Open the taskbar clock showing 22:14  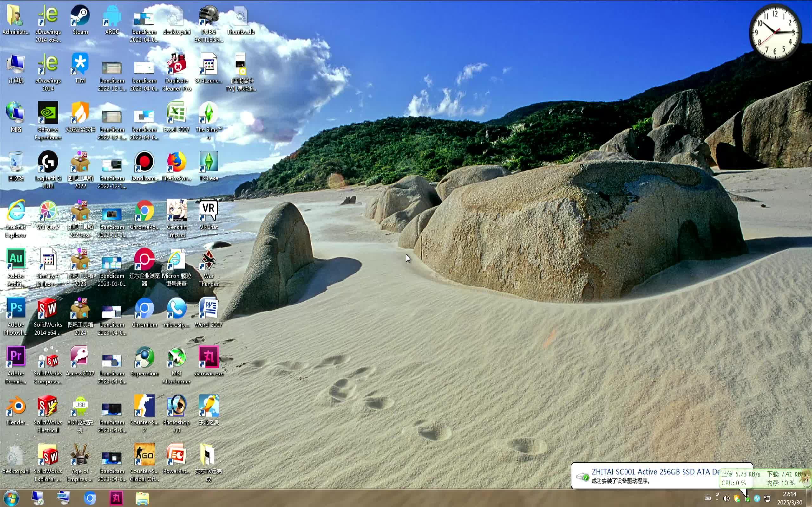pyautogui.click(x=789, y=498)
